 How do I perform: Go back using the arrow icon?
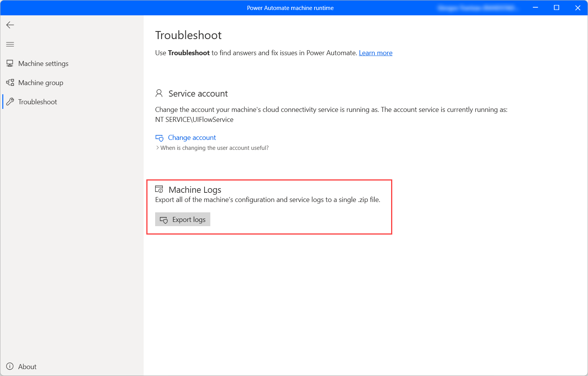pyautogui.click(x=10, y=25)
